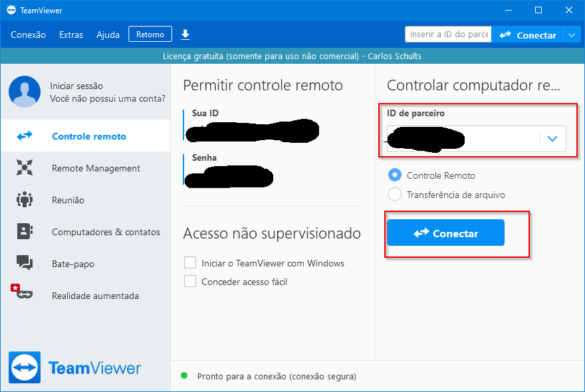Open the Extras menu

[x=71, y=35]
